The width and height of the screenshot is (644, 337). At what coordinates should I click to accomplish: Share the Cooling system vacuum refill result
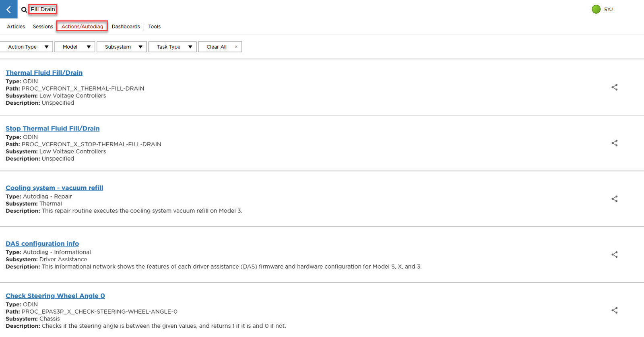[x=614, y=199]
